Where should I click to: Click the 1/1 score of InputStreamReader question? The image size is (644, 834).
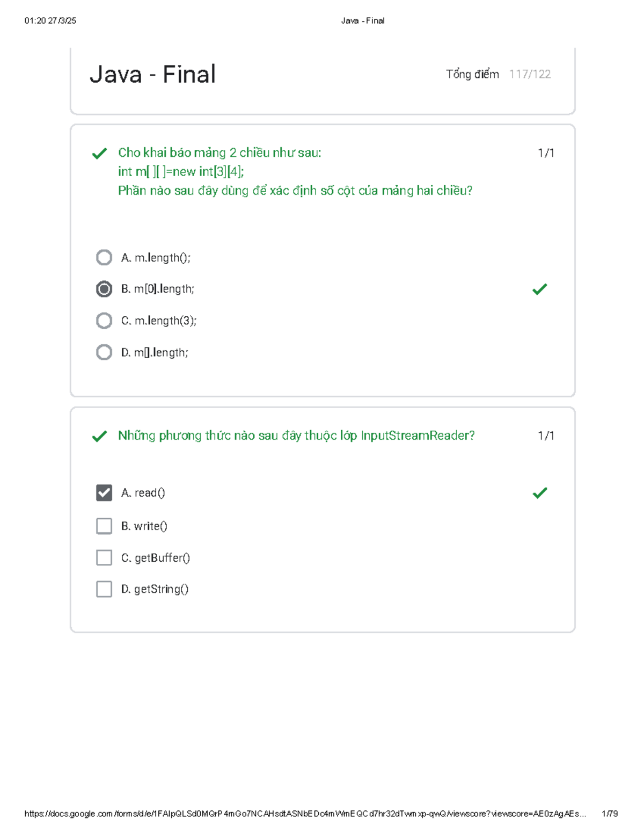tap(546, 436)
